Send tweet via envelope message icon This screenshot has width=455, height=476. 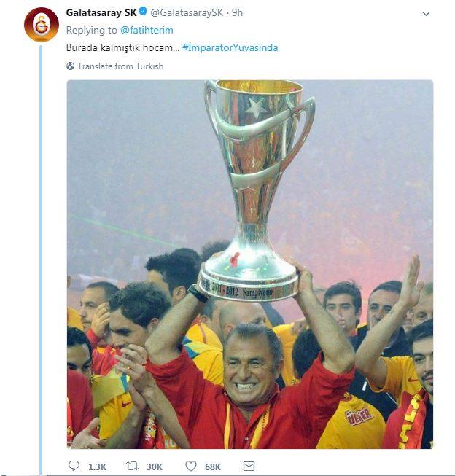pos(249,466)
